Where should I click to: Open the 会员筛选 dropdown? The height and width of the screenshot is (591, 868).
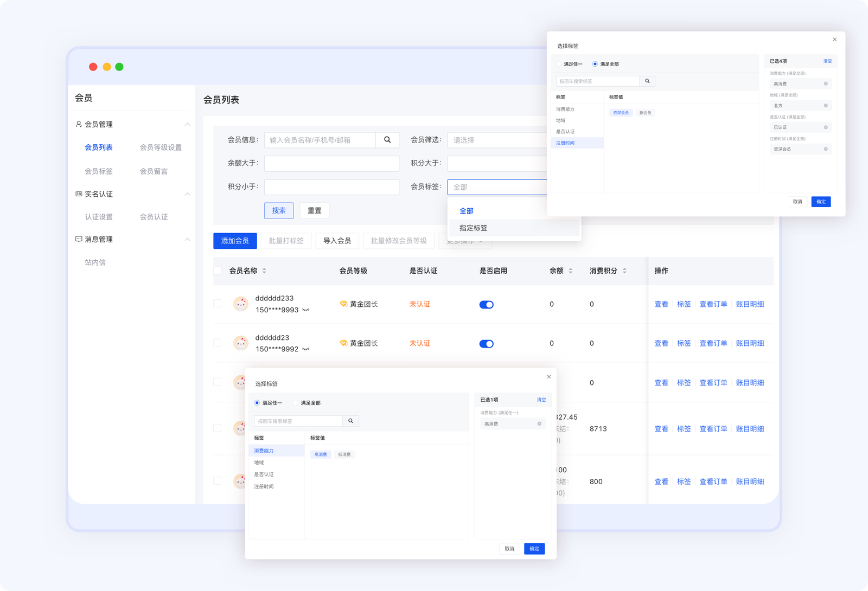496,140
